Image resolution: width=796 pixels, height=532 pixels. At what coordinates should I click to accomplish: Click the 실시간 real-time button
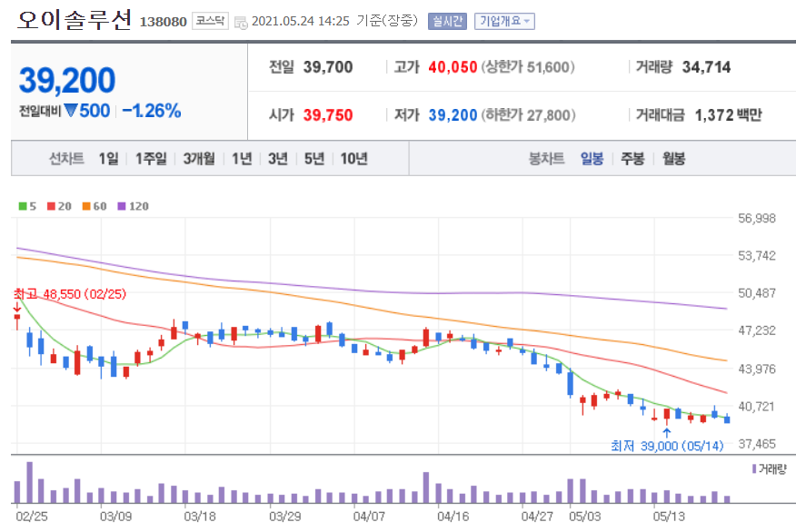(x=447, y=21)
